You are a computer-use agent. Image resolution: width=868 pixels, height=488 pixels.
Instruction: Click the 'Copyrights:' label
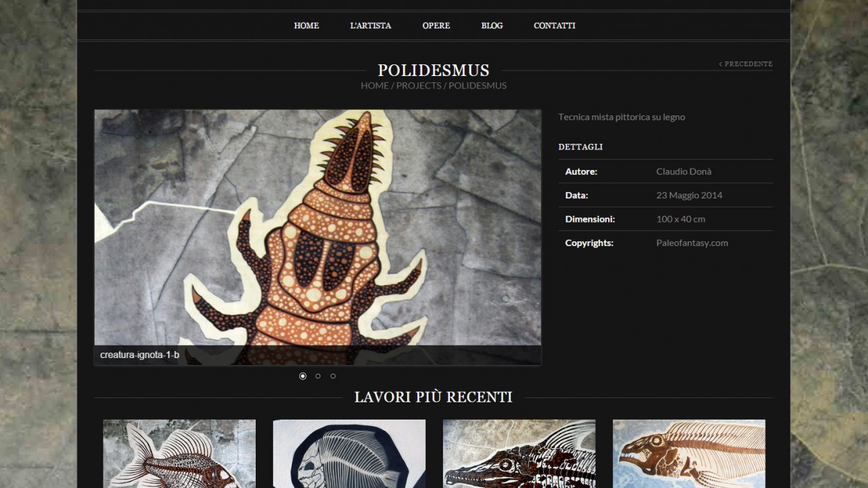click(589, 243)
